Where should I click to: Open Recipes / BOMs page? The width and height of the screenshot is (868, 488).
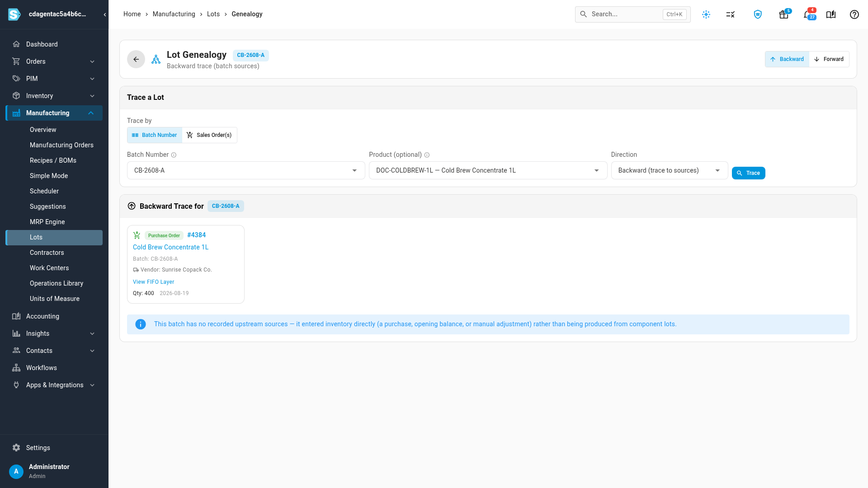coord(53,160)
